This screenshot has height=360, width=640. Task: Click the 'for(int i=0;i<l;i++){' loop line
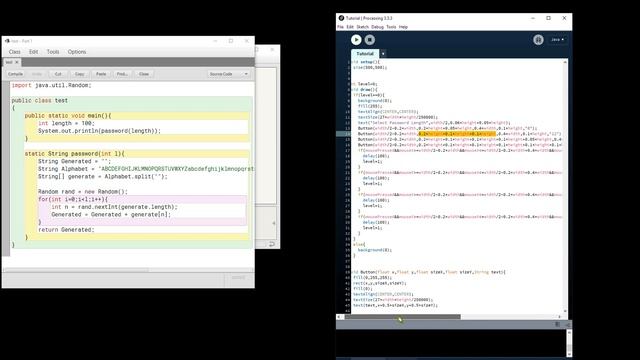coord(73,199)
